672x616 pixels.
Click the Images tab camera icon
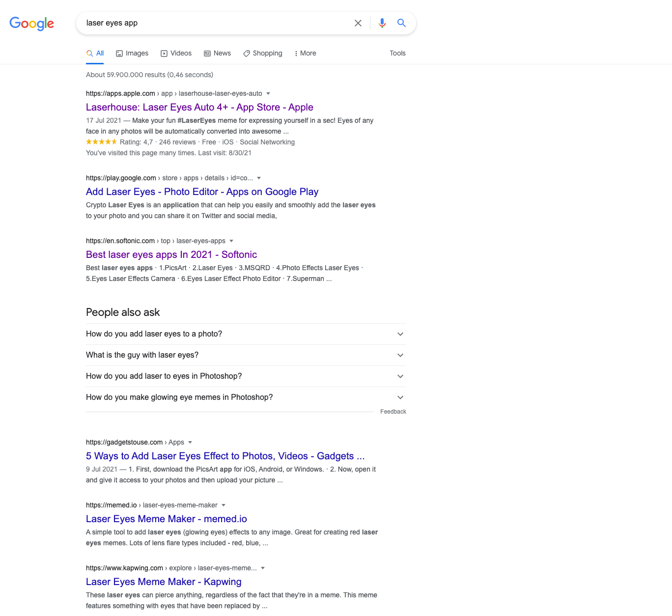(119, 53)
